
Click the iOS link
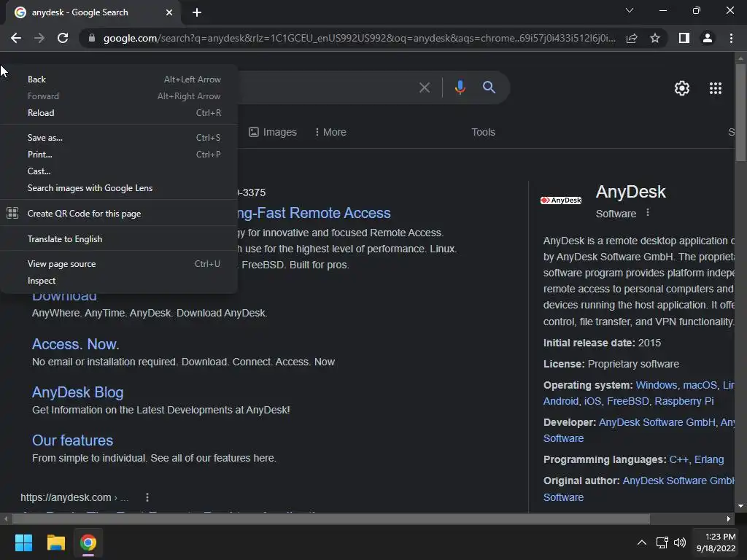coord(592,401)
